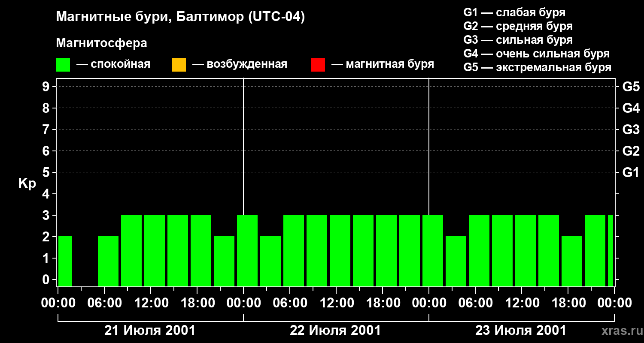Screen dimensions: 644x343
Task: Click the «G5 — экстремальная буря» legend line
Action: [x=538, y=67]
